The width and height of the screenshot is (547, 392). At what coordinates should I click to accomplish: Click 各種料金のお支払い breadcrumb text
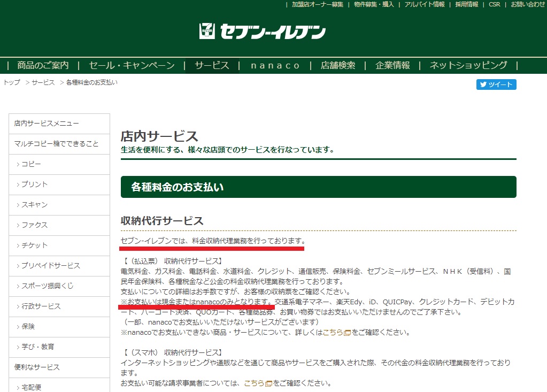(x=92, y=82)
